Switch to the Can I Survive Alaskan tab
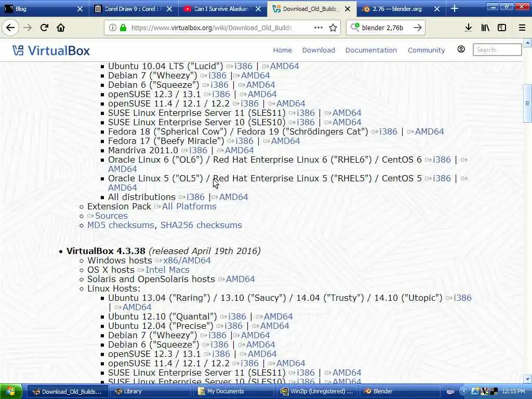 (x=222, y=9)
